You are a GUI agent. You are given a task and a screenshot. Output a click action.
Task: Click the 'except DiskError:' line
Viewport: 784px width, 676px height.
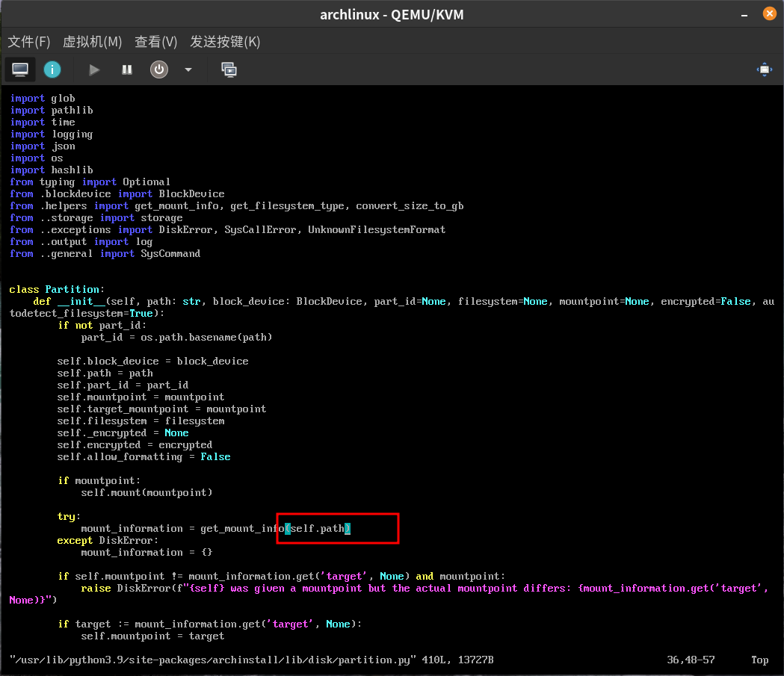108,541
